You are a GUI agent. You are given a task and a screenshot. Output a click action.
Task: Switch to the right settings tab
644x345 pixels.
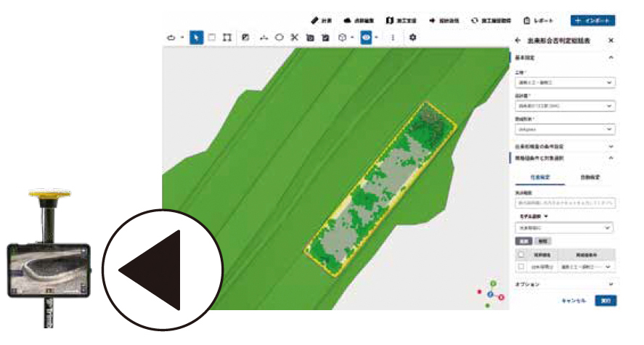pos(590,177)
